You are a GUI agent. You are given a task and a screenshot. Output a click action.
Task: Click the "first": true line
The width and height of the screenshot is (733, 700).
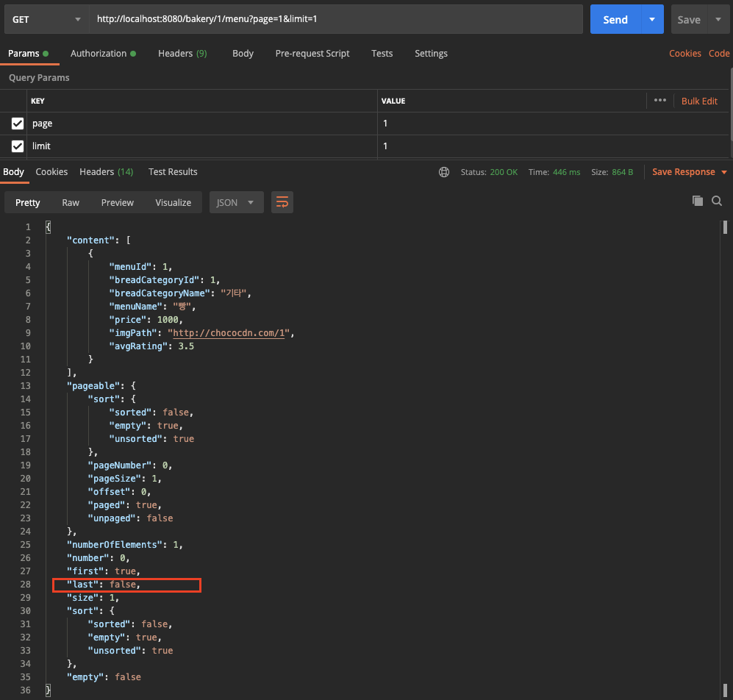104,571
